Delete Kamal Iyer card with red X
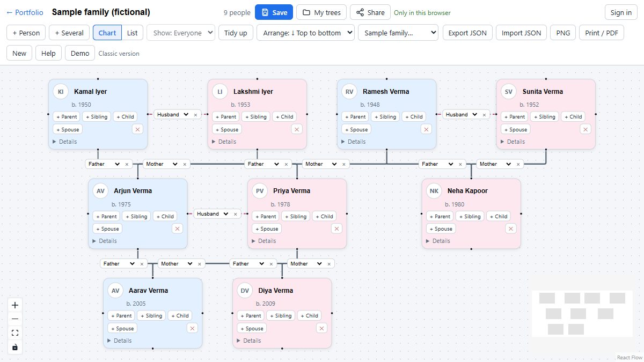This screenshot has height=362, width=644. (x=138, y=129)
